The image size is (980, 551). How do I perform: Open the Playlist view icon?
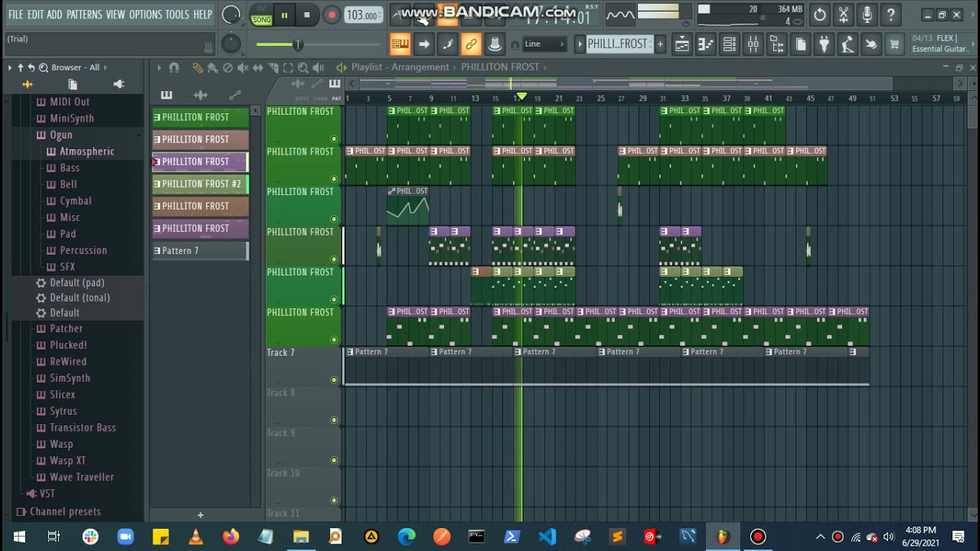coord(682,44)
